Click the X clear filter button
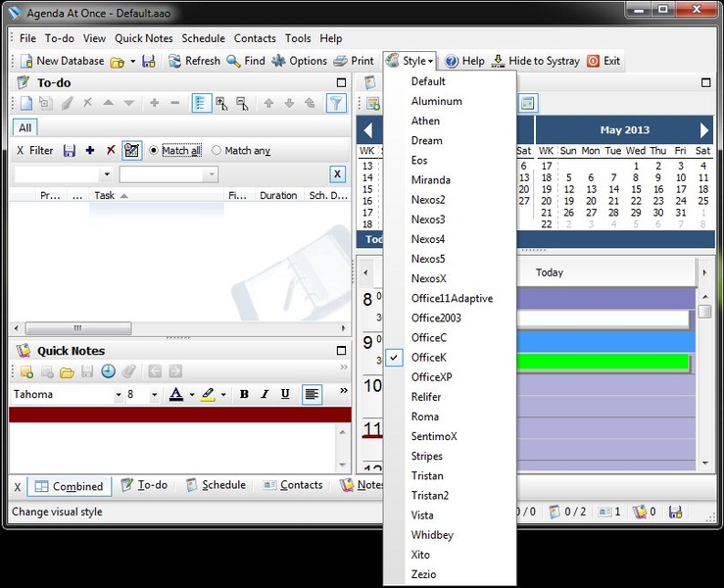This screenshot has width=724, height=588. tap(337, 174)
